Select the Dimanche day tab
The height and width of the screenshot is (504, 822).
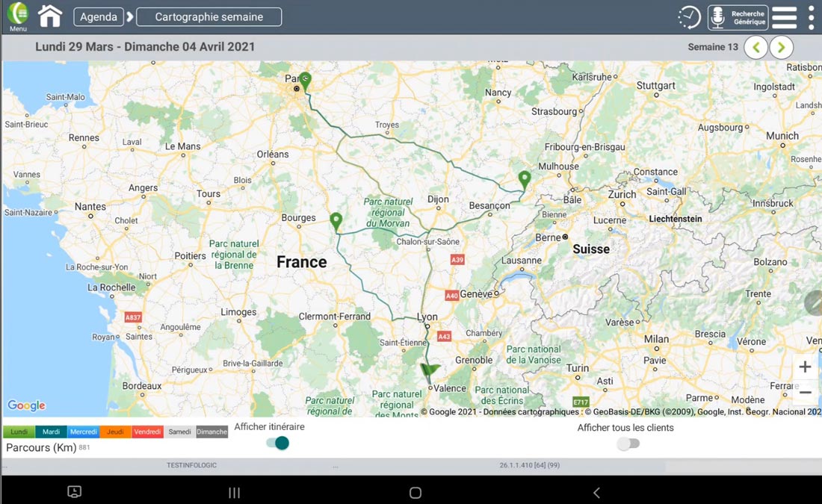211,432
